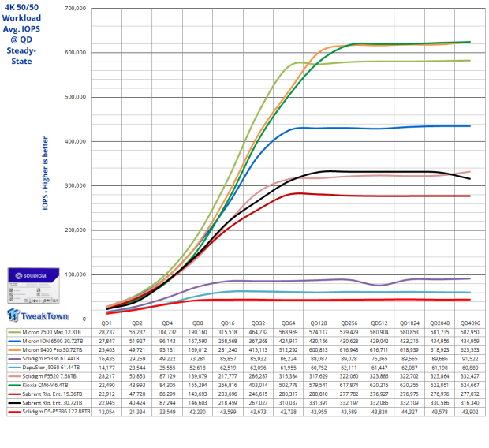Click the Solidigm D5-P5336 122.88TB legend label

coord(57,412)
